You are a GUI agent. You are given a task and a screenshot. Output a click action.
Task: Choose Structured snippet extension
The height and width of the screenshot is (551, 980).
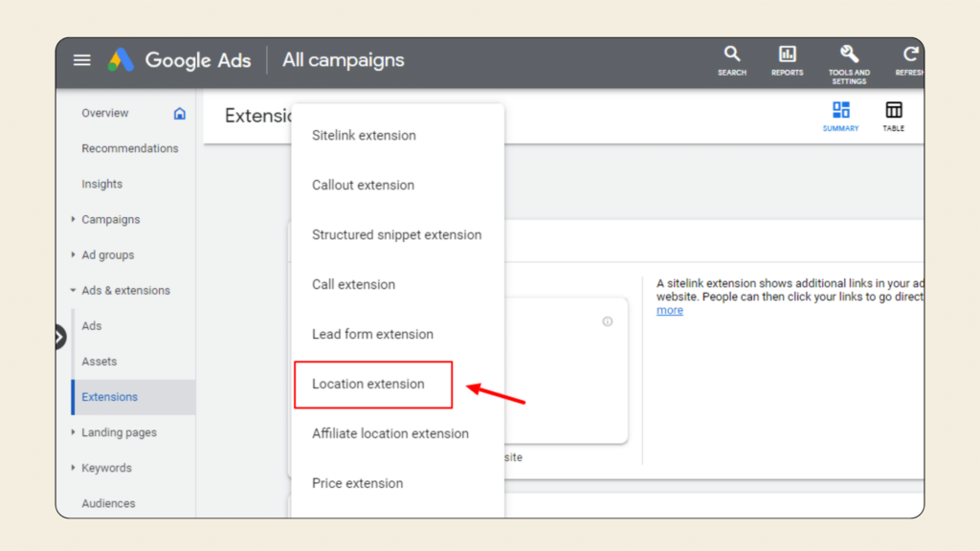click(x=397, y=235)
